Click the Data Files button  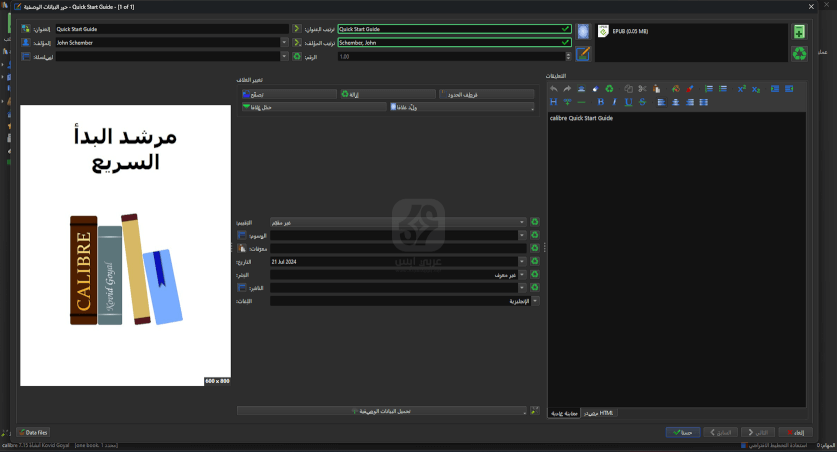[x=33, y=432]
